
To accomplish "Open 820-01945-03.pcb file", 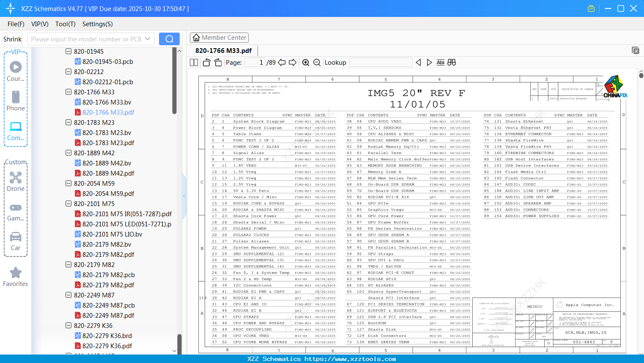I will 107,61.
